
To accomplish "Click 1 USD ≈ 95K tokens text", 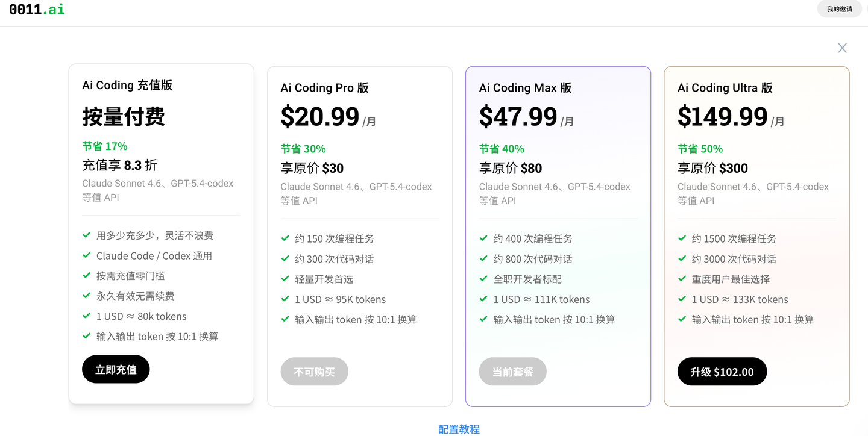I will tap(341, 299).
